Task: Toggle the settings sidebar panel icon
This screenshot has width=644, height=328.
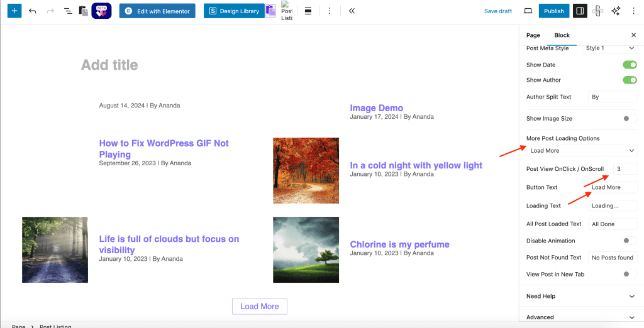Action: 580,11
